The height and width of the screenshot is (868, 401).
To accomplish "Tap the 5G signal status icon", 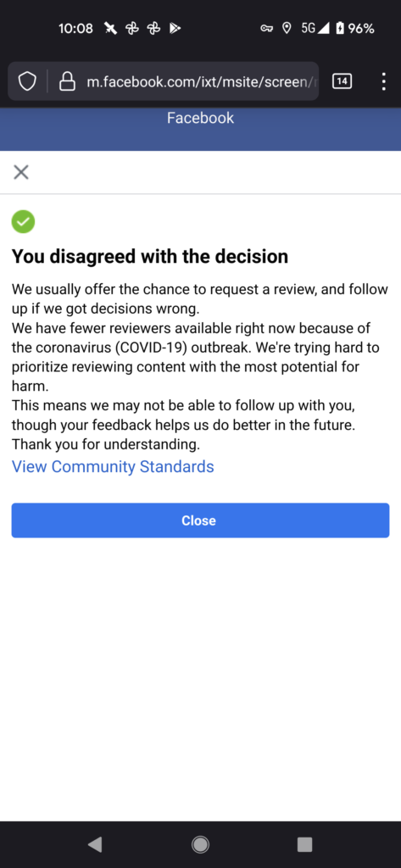I will point(315,28).
